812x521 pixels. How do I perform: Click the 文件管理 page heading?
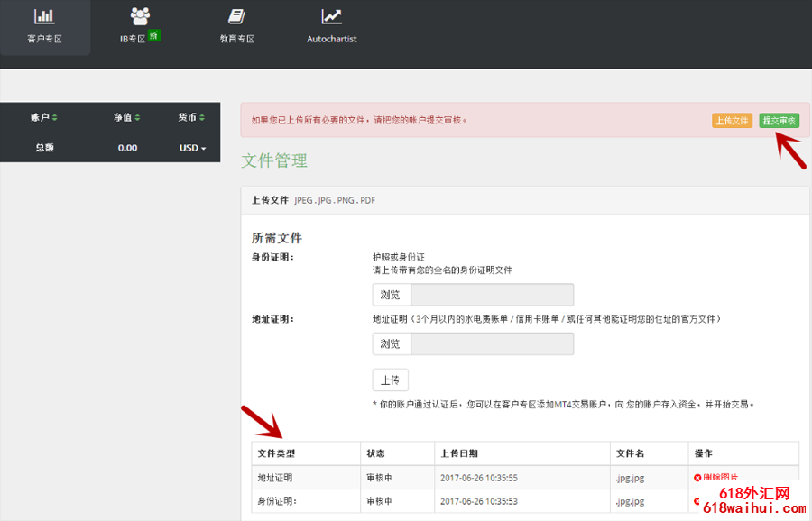[x=274, y=161]
